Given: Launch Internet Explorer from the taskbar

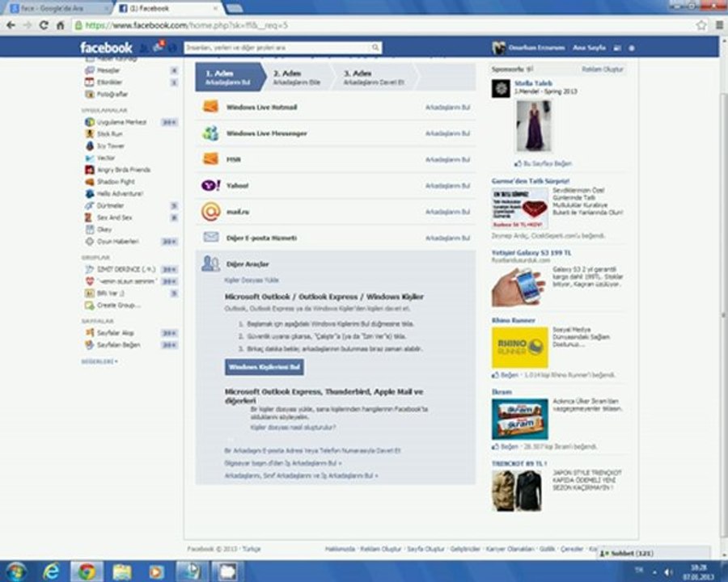Looking at the screenshot, I should [51, 571].
